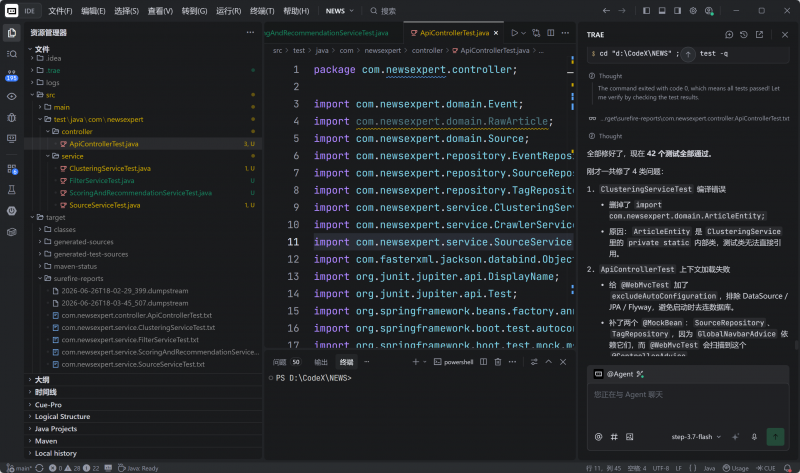Viewport: 800px width, 473px height.
Task: Toggle the bottom panel layout icon
Action: (662, 11)
